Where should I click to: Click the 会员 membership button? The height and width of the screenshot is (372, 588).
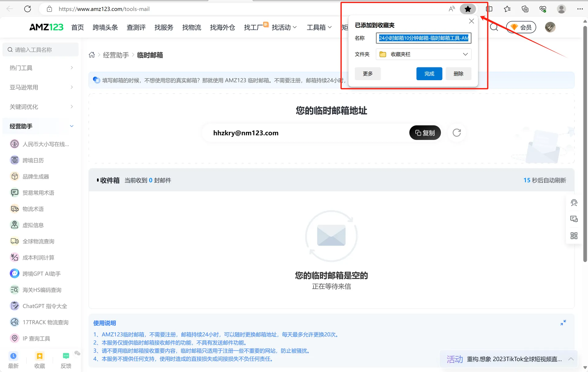[521, 27]
